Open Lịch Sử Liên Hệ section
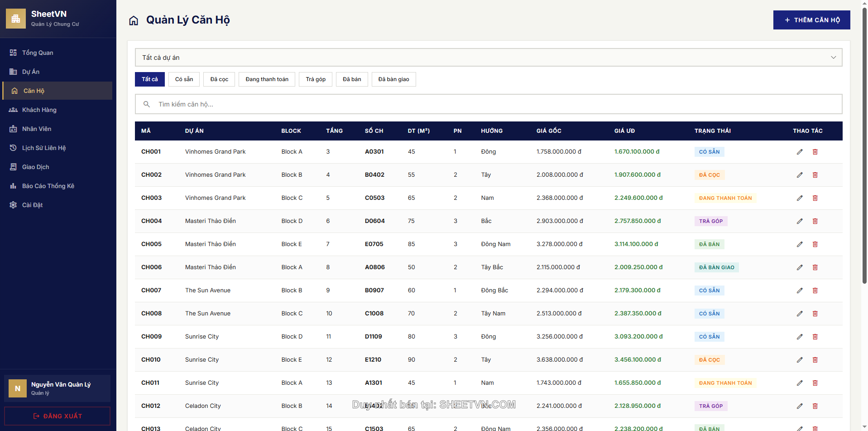Screen dimensions: 868x431 pyautogui.click(x=43, y=148)
